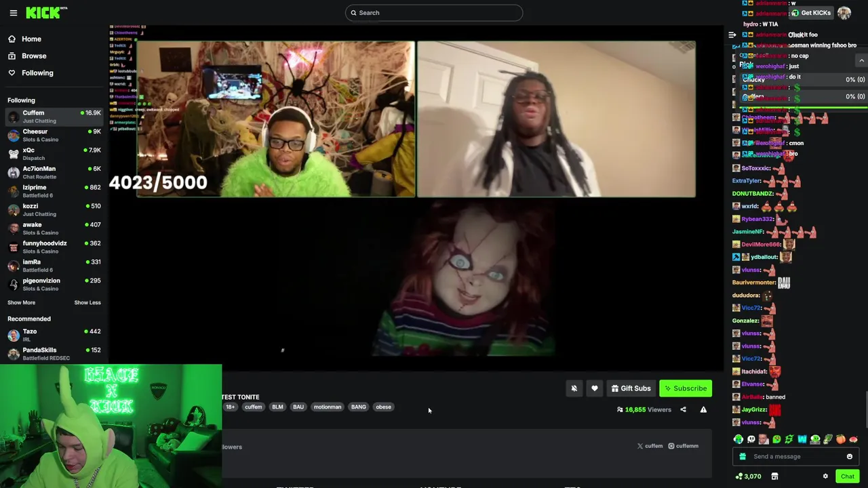
Task: Expand list with Show More
Action: coord(21,303)
